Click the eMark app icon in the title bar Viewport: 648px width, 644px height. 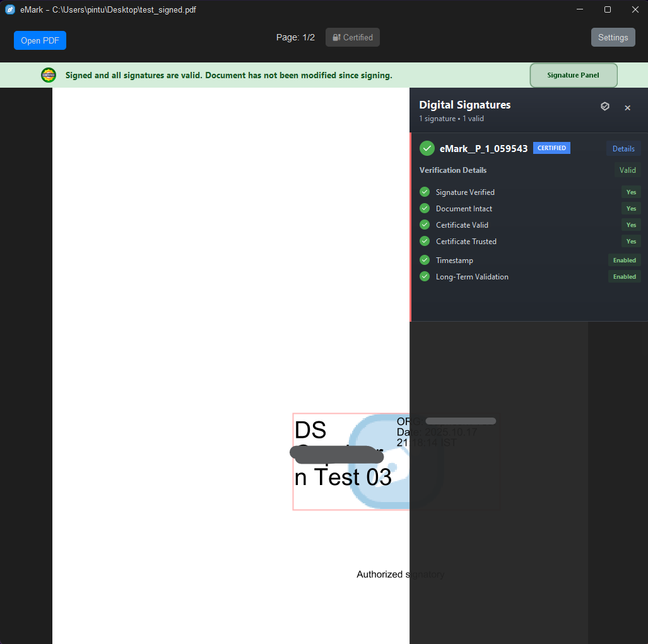[x=9, y=9]
